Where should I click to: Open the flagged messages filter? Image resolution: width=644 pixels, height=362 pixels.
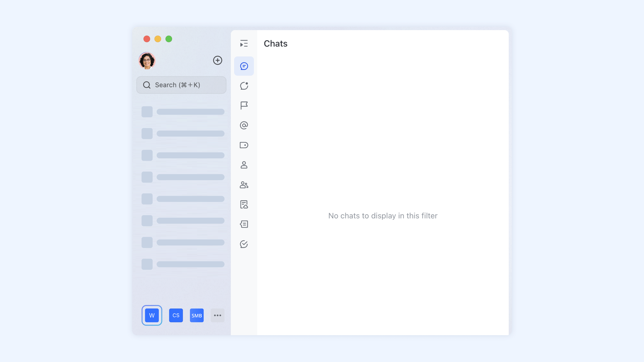[244, 105]
